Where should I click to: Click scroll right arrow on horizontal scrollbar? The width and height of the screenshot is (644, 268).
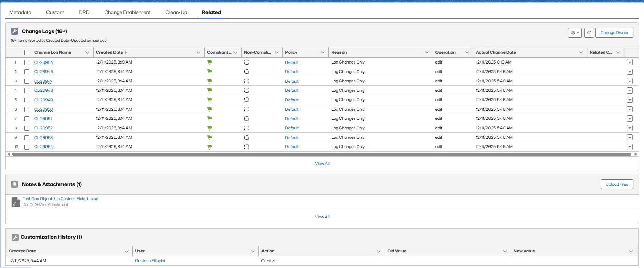635,154
